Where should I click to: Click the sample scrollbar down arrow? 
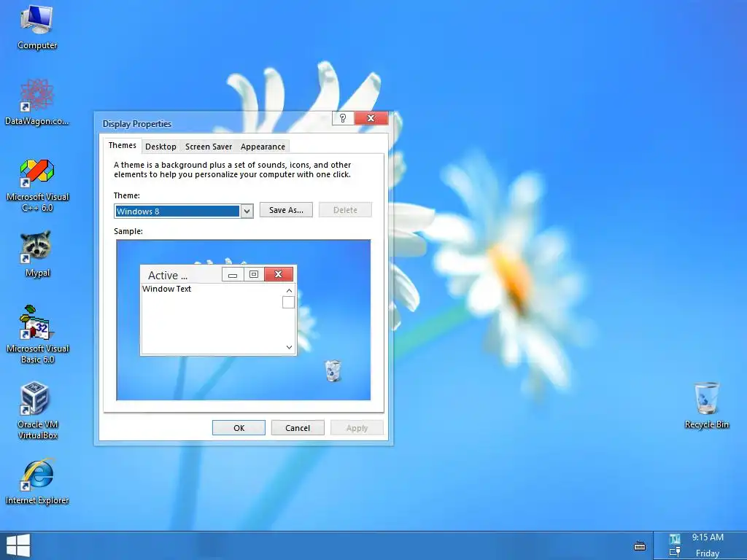[289, 347]
